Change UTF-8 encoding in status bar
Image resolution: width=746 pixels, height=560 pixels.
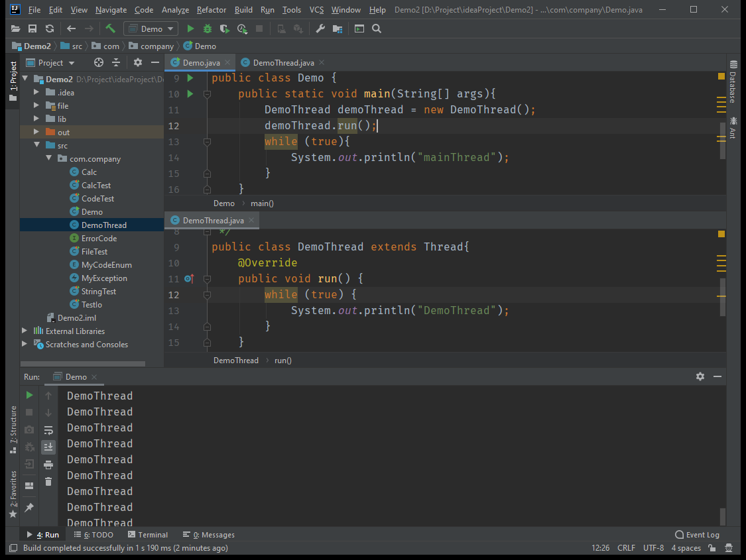[653, 548]
